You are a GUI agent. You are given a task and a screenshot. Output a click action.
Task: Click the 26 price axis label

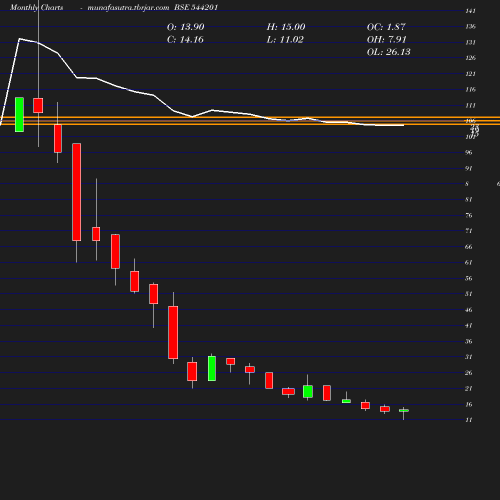tap(469, 373)
